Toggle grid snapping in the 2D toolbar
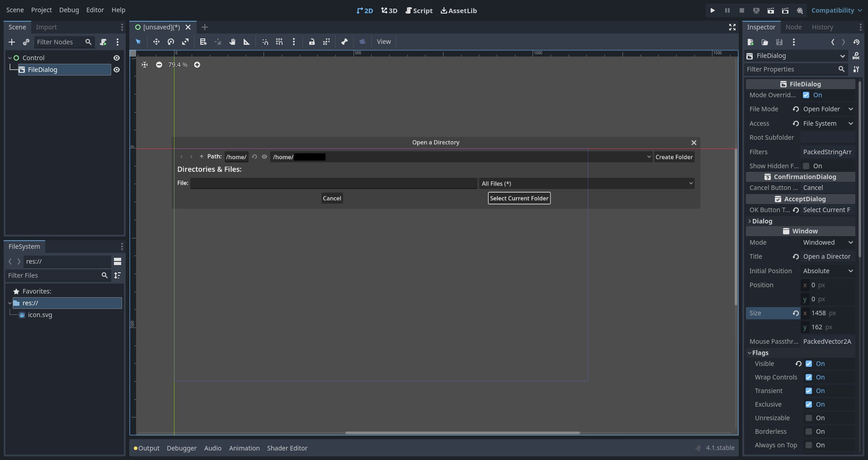This screenshot has height=460, width=868. tap(279, 42)
